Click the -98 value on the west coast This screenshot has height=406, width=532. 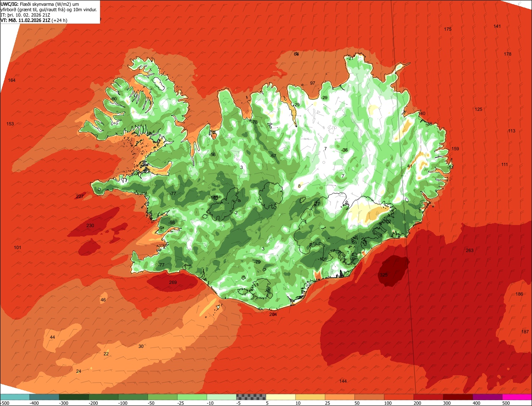[172, 223]
